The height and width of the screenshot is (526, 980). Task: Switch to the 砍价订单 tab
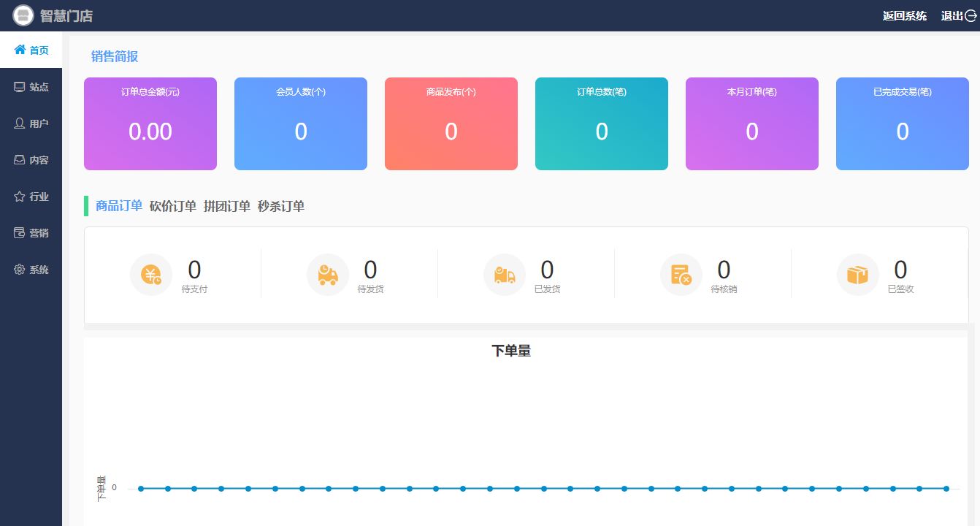(x=173, y=206)
